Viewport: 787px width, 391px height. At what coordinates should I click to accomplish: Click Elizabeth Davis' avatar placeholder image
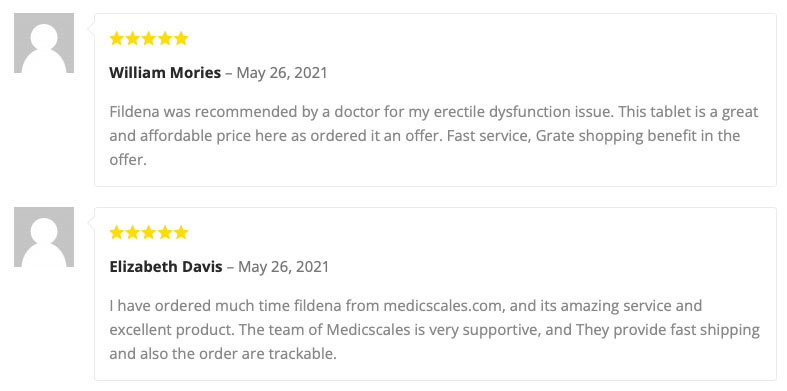coord(44,237)
